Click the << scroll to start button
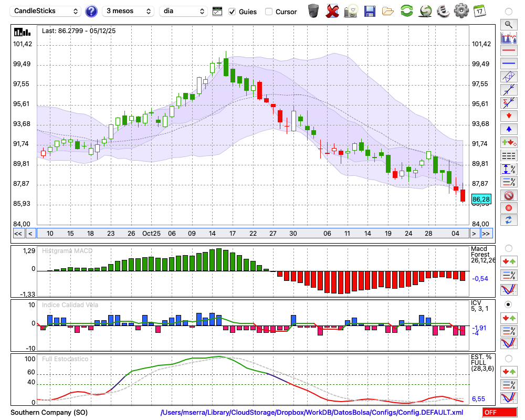 18,234
